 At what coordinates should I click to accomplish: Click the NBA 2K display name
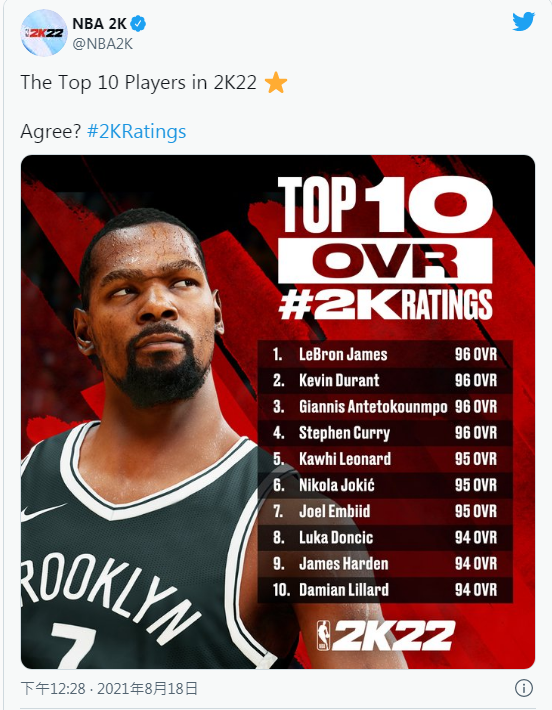point(100,23)
